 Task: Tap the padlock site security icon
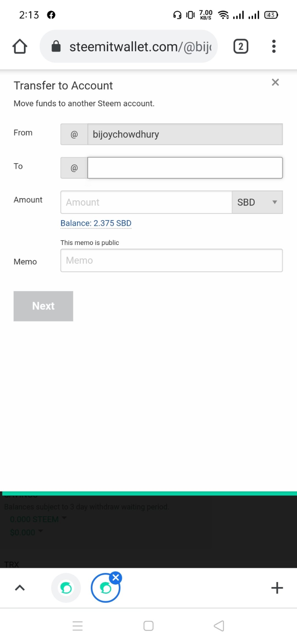click(56, 46)
